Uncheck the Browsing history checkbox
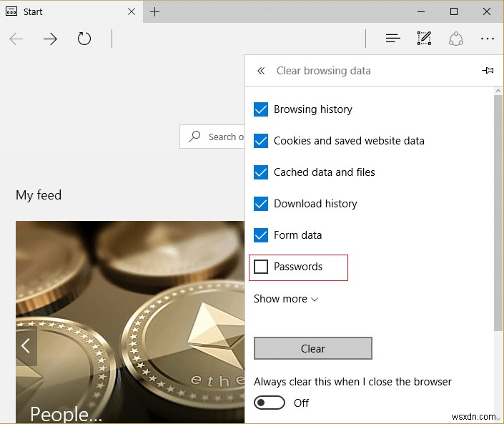The height and width of the screenshot is (424, 504). [261, 109]
